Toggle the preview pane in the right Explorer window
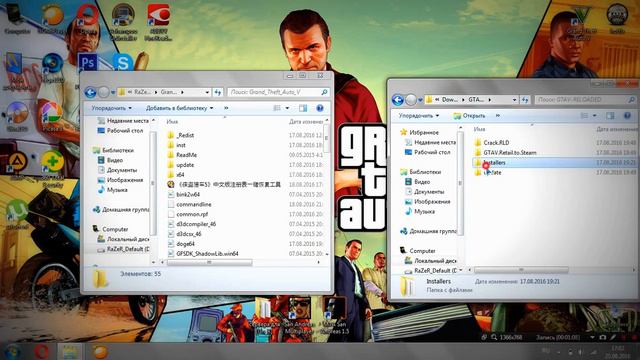 click(x=610, y=116)
